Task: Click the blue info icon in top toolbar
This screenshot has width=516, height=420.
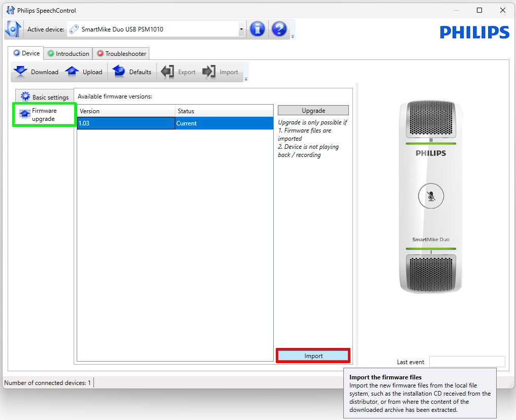Action: [x=257, y=29]
